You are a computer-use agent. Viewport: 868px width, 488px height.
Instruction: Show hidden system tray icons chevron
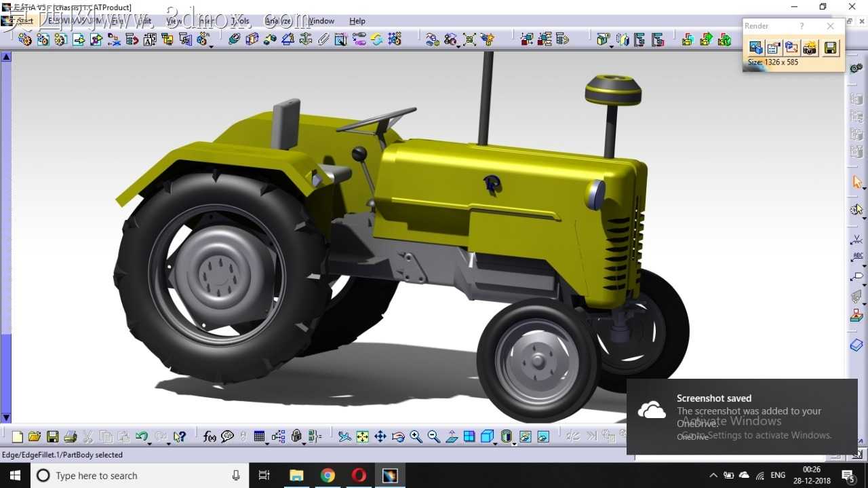[x=713, y=475]
